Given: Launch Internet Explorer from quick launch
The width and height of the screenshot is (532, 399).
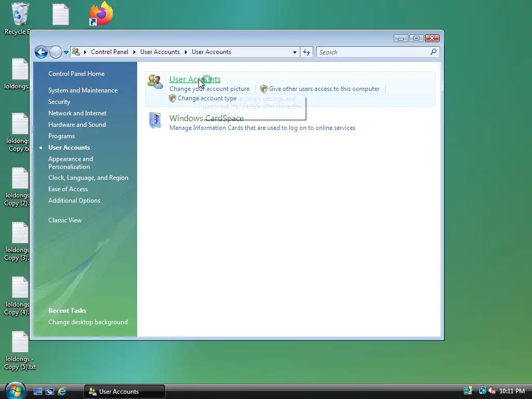Looking at the screenshot, I should 62,392.
